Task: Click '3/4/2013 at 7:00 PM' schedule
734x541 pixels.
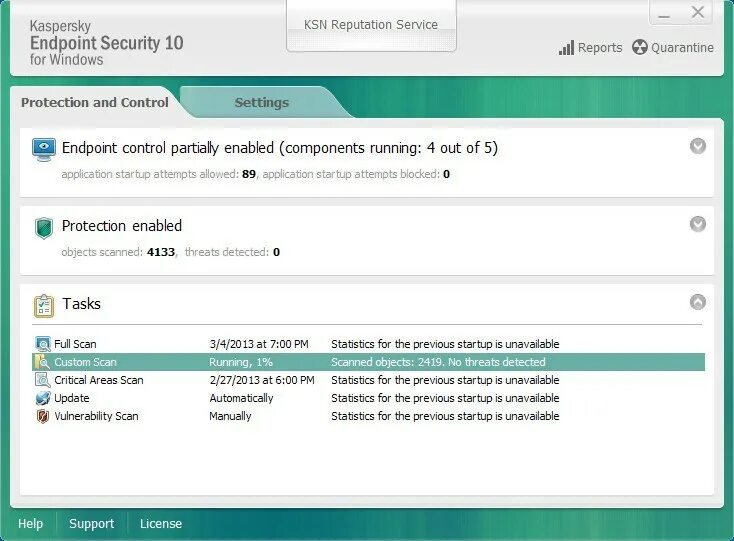Action: (x=259, y=344)
